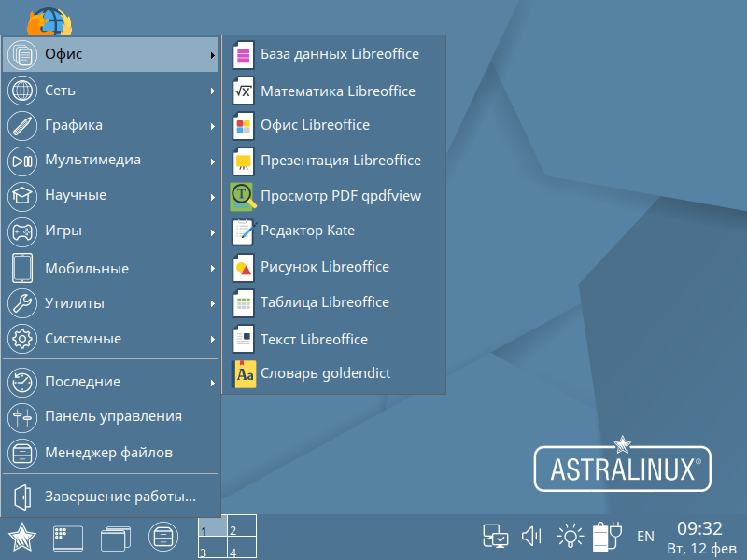Click the star Start button on taskbar
Image resolution: width=747 pixels, height=560 pixels.
click(x=21, y=538)
